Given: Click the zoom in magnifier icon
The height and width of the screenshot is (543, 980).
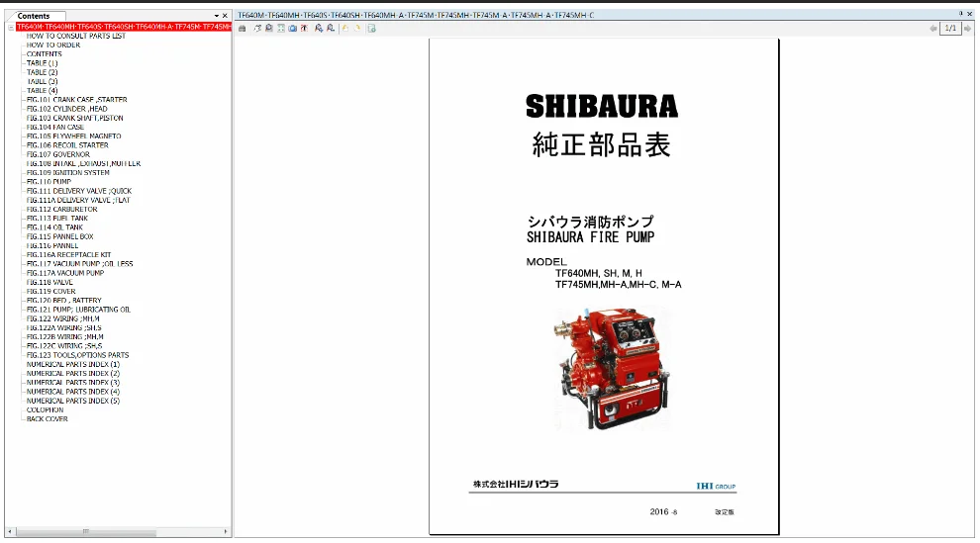Looking at the screenshot, I should pyautogui.click(x=319, y=28).
